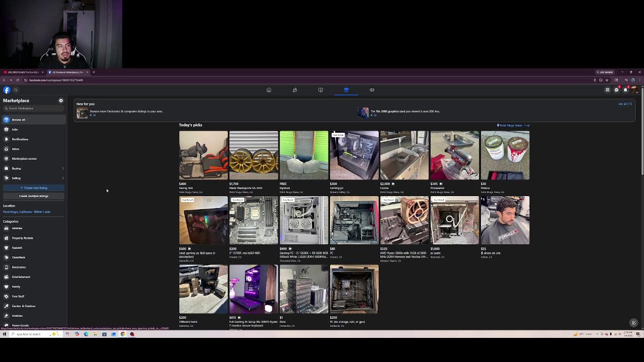Open the Classifieds category
The image size is (644, 362).
pos(33,257)
